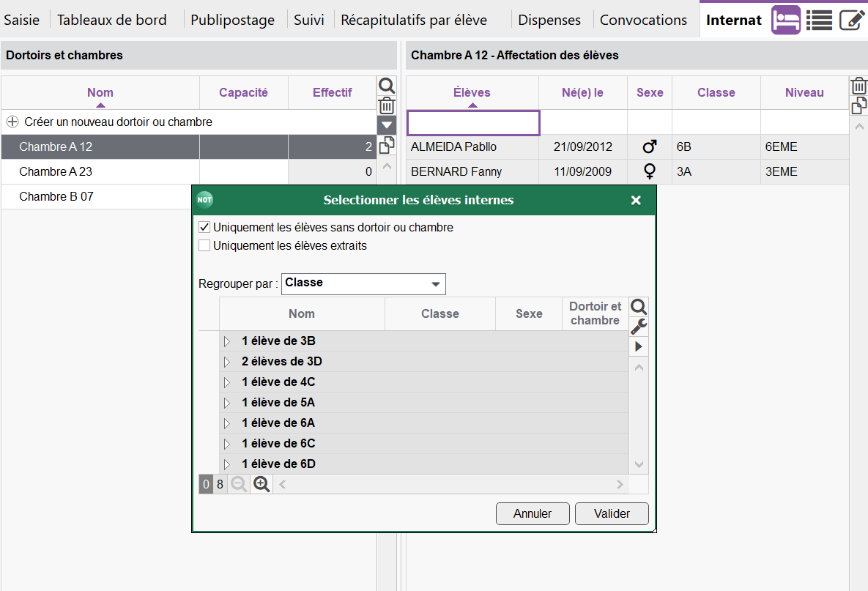Select Chambre A 23 row
The width and height of the screenshot is (868, 591).
click(189, 171)
